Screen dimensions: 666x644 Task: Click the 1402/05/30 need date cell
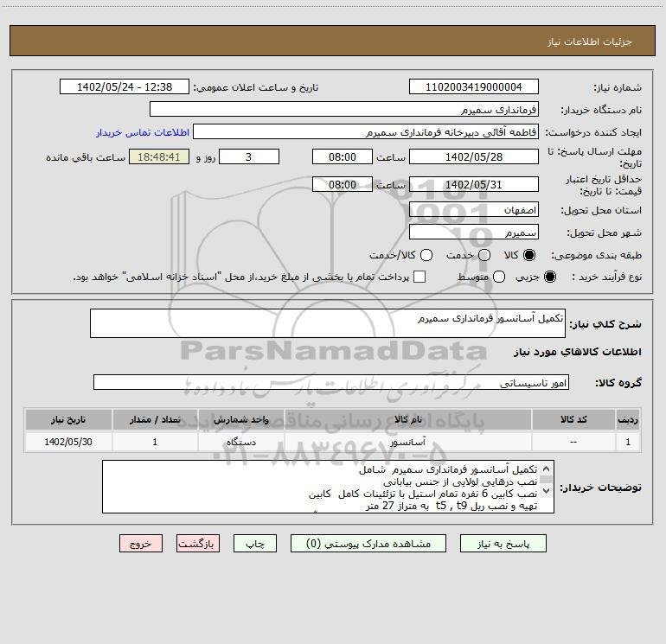(x=68, y=442)
